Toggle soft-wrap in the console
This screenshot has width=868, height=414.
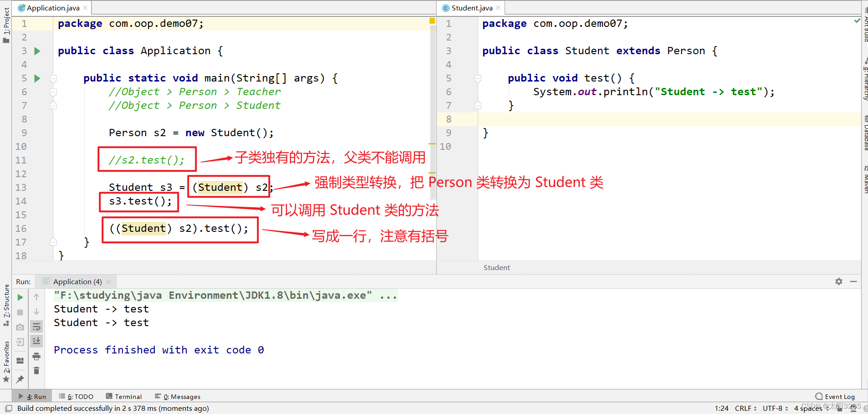[x=36, y=327]
